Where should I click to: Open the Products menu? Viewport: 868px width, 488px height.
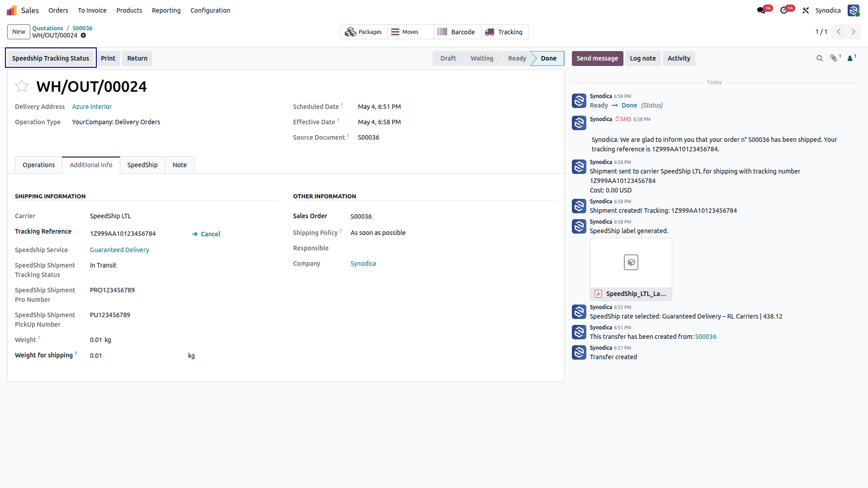[x=129, y=10]
